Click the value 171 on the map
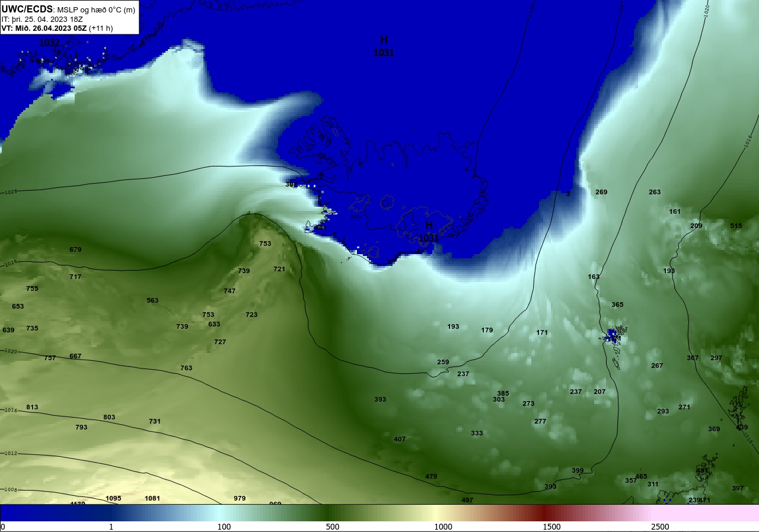This screenshot has height=532, width=759. 542,332
